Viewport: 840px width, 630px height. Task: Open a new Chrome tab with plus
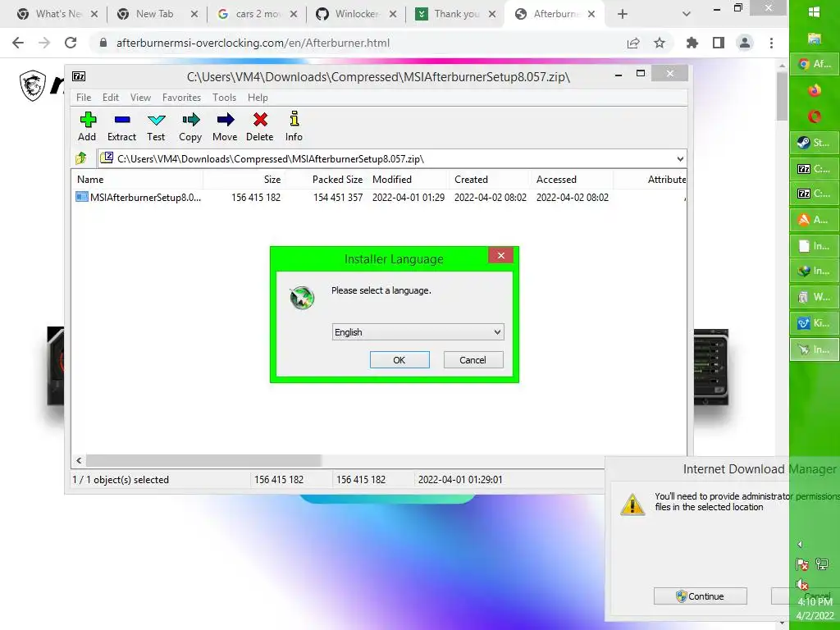[x=622, y=14]
